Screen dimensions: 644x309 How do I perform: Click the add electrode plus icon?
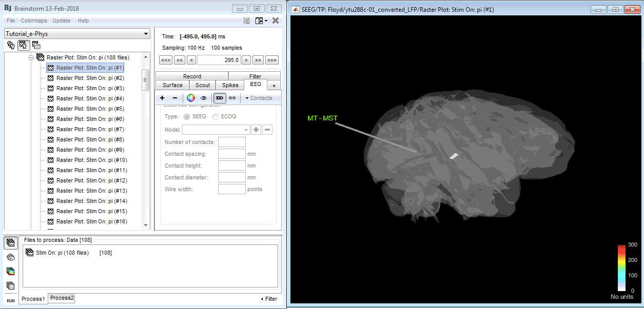click(x=162, y=98)
